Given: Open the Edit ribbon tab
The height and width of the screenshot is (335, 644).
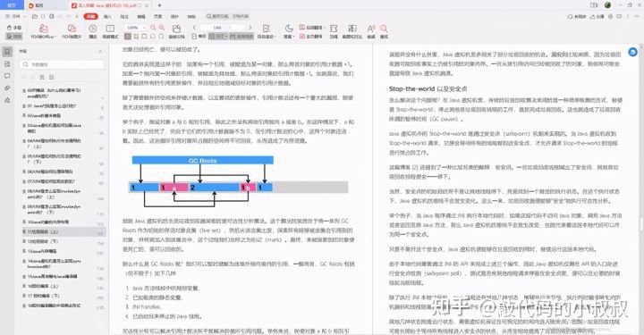Looking at the screenshot, I should point(141,16).
